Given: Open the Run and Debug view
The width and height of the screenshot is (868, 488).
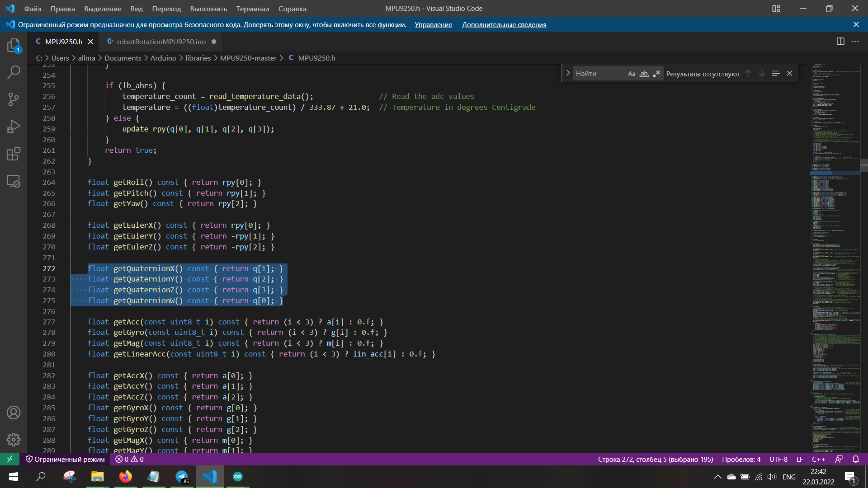Looking at the screenshot, I should pyautogui.click(x=14, y=127).
